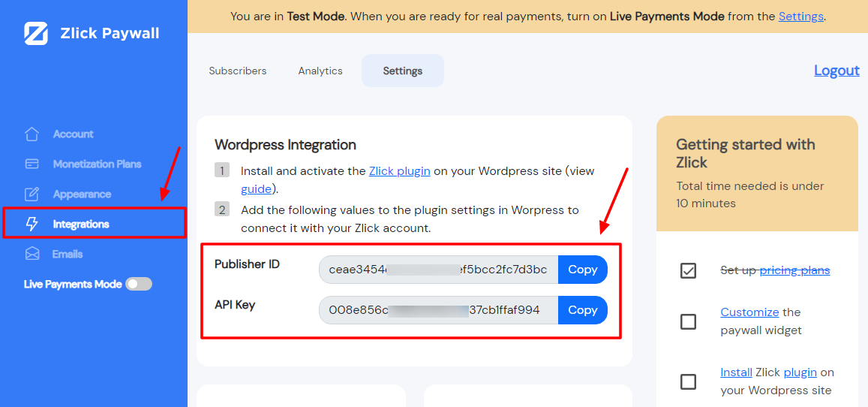
Task: Switch to the Subscribers tab
Action: [238, 71]
